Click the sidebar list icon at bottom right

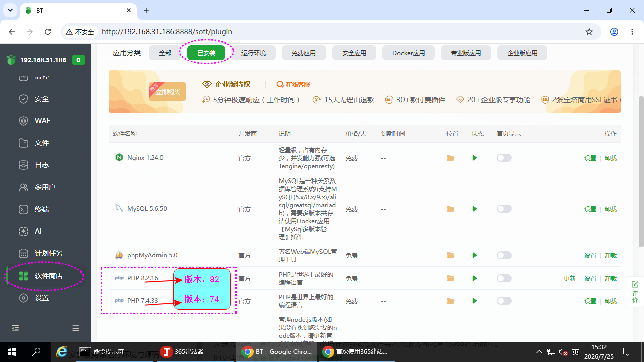75,328
